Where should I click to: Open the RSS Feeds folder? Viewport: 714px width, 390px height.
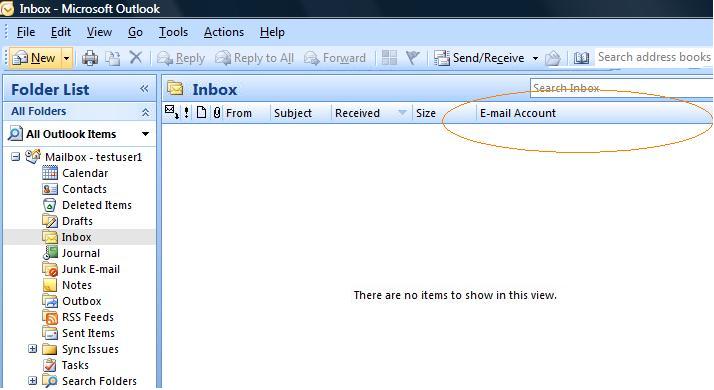coord(87,317)
